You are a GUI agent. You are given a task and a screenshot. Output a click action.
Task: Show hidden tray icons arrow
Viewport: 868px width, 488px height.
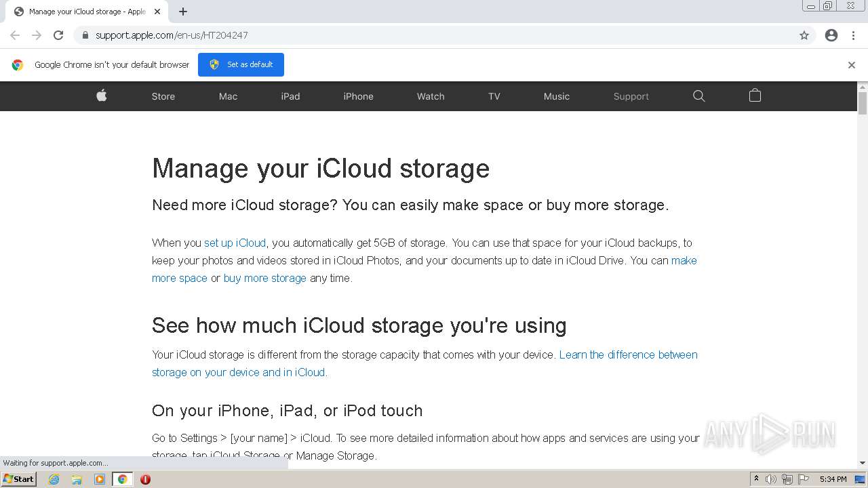(756, 479)
